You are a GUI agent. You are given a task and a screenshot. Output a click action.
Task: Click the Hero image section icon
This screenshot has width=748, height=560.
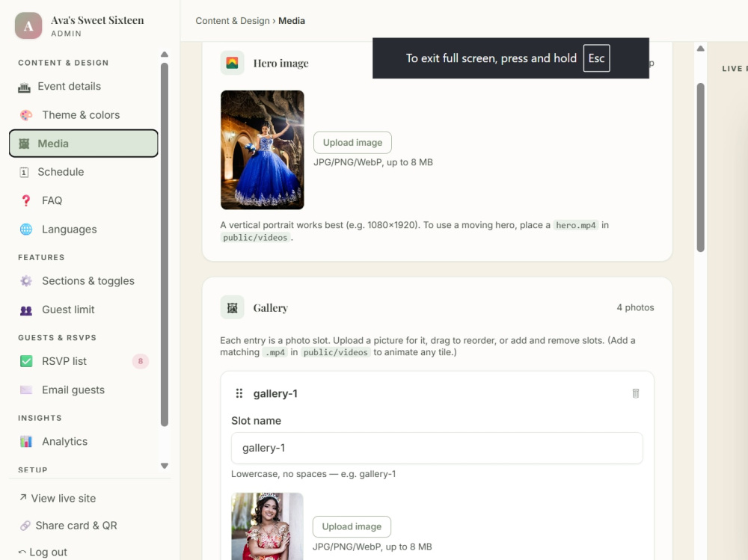[x=233, y=63]
